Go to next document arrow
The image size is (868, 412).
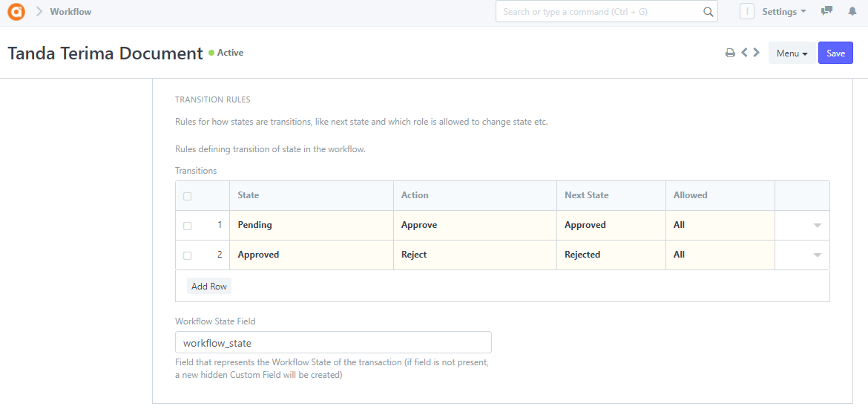tap(756, 53)
